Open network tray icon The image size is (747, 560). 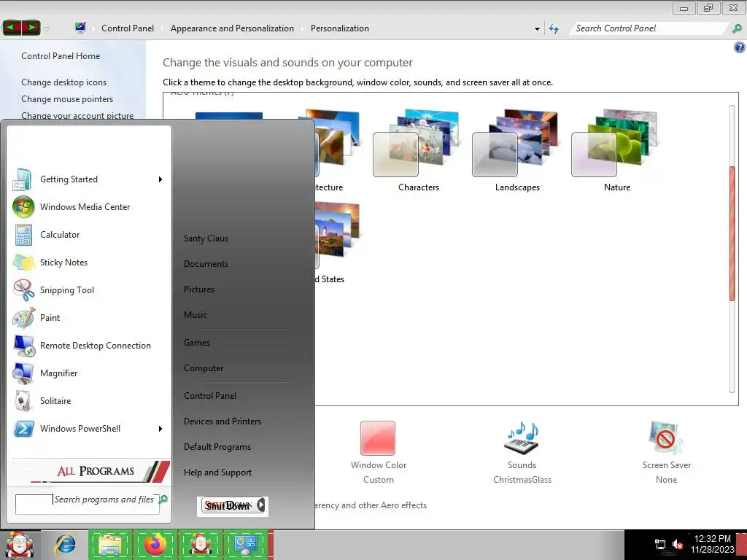659,544
